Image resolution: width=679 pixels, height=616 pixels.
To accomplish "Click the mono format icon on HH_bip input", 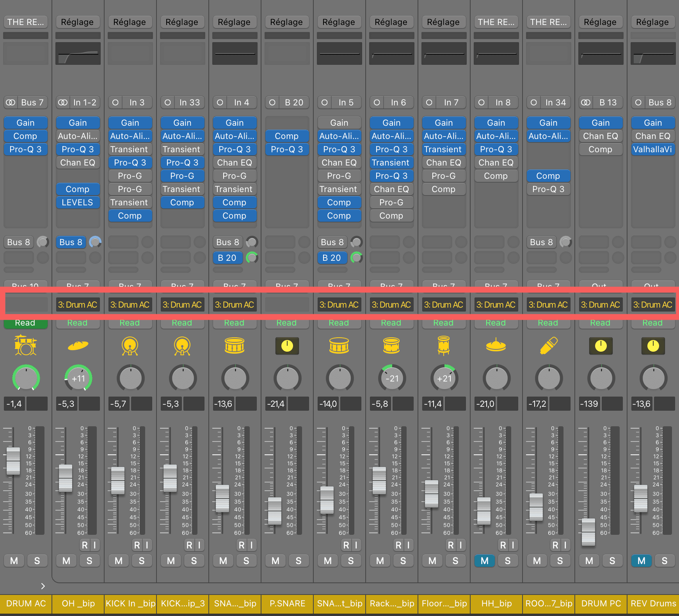I will (481, 102).
